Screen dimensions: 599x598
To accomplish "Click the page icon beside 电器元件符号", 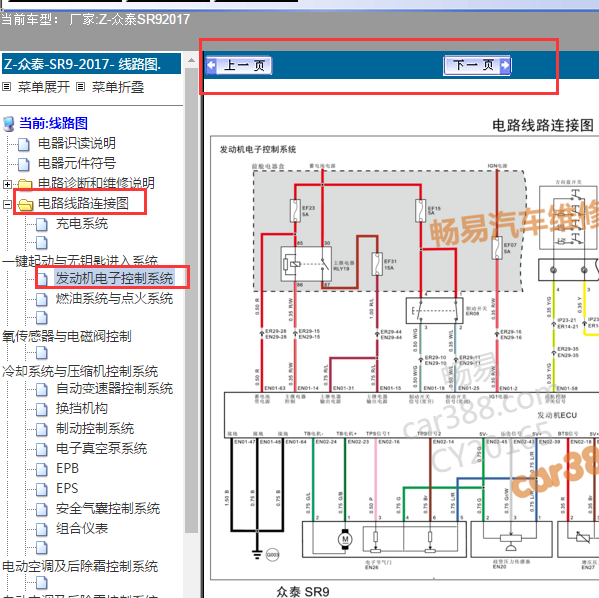I will click(x=24, y=164).
